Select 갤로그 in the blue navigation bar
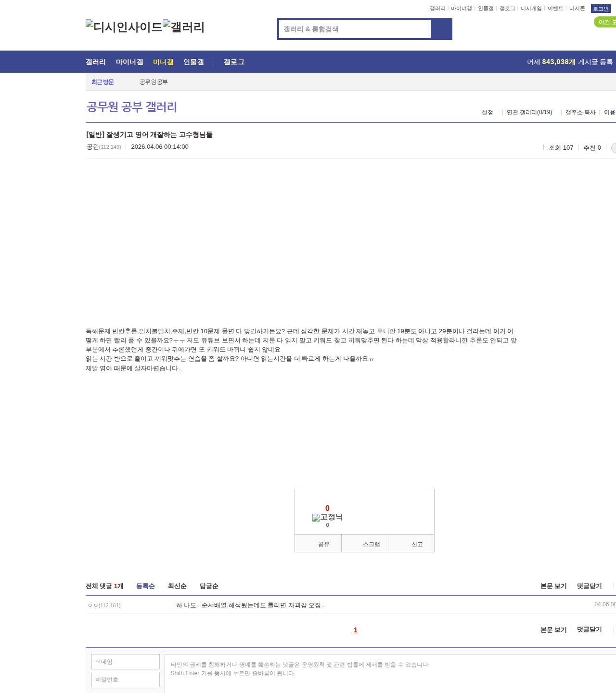616x693 pixels. (x=234, y=62)
